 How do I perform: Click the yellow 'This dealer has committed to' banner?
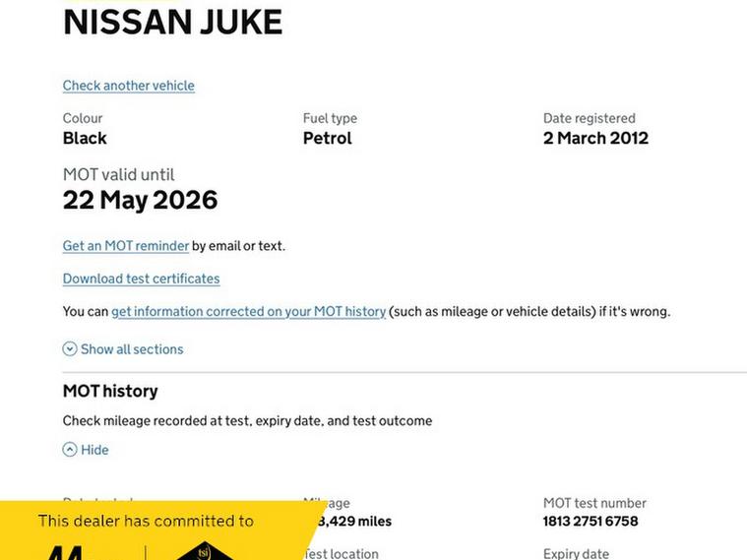[x=146, y=522]
